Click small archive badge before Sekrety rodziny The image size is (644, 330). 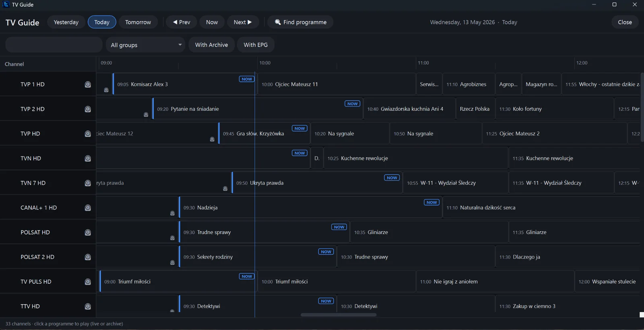pyautogui.click(x=172, y=262)
